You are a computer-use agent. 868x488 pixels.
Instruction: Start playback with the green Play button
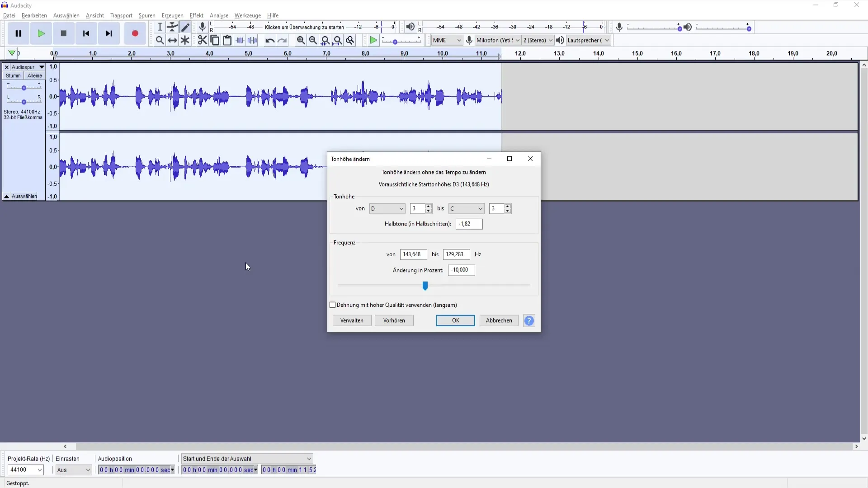pyautogui.click(x=41, y=33)
